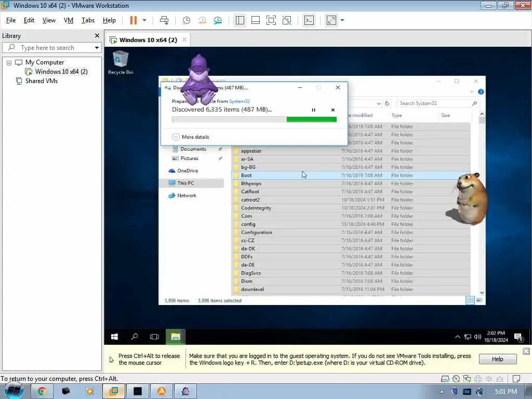
Task: Open the File menu in VMware
Action: (x=11, y=20)
